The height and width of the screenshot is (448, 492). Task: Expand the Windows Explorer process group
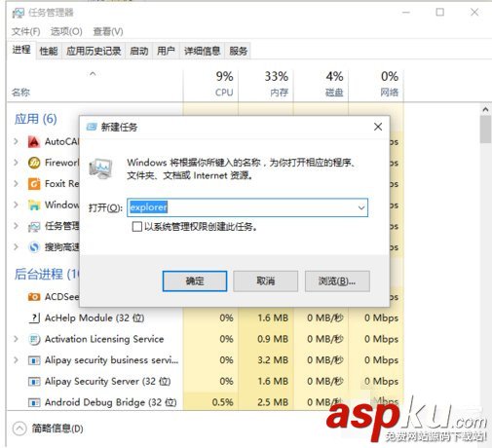[x=16, y=205]
